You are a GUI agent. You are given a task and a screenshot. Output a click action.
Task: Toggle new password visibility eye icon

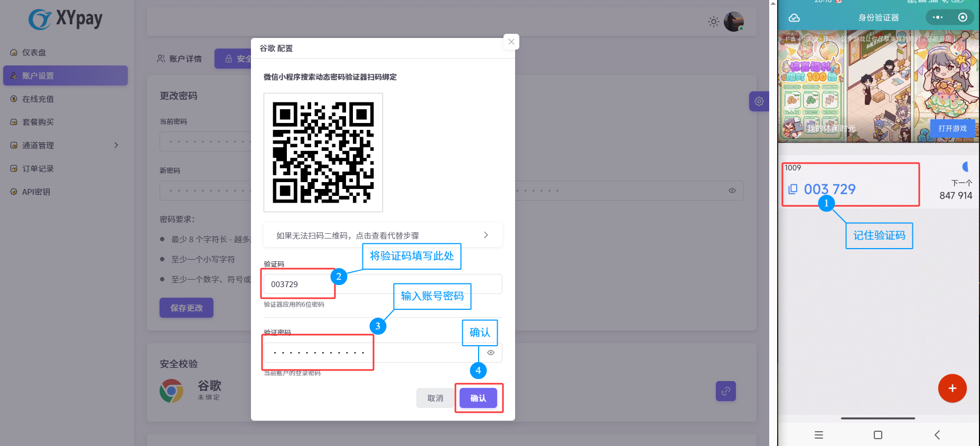tap(732, 191)
